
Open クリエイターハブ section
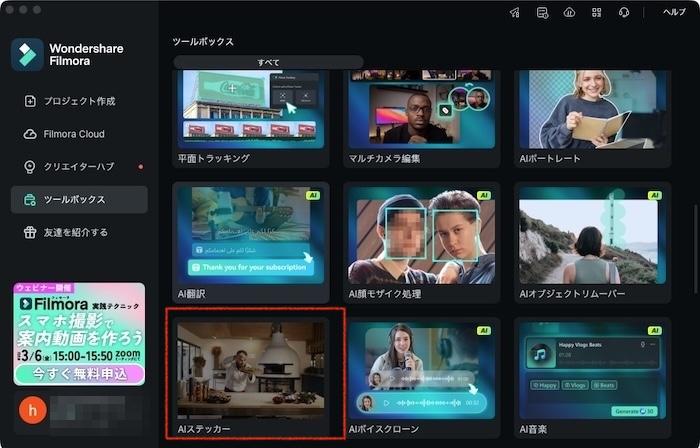79,167
